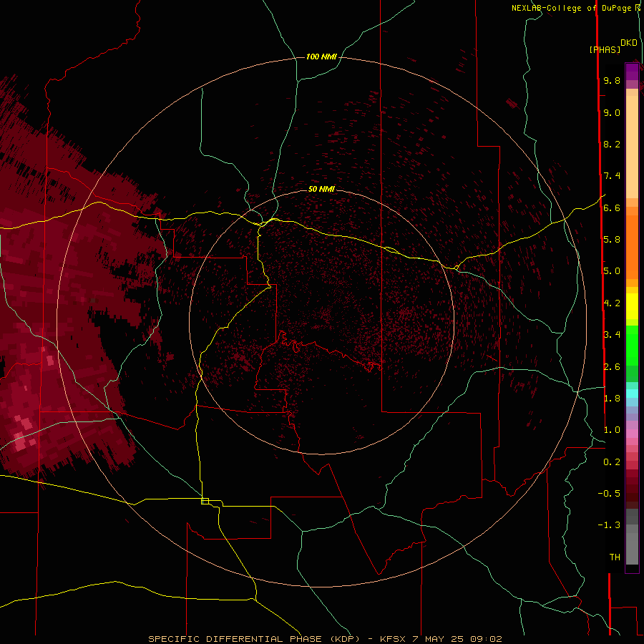The image size is (644, 644).
Task: Click the 1.0 scale value
Action: (x=612, y=431)
